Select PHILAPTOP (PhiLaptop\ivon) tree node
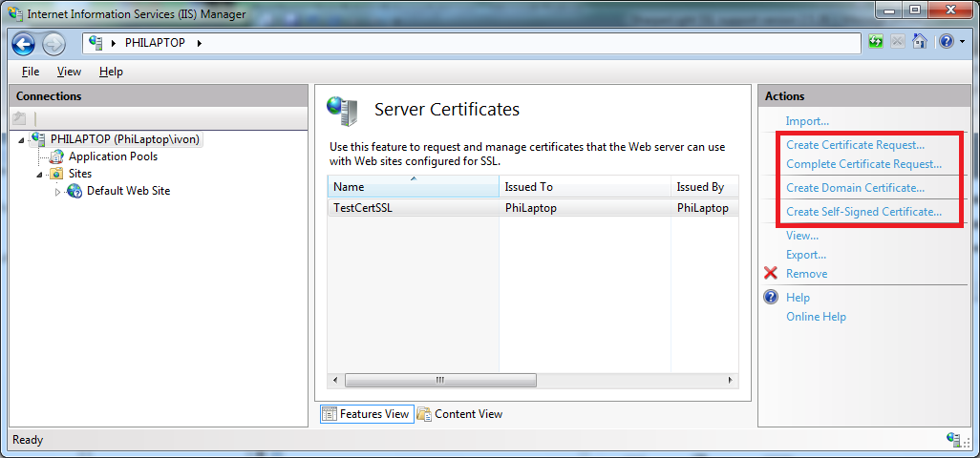The width and height of the screenshot is (980, 458). (x=127, y=138)
